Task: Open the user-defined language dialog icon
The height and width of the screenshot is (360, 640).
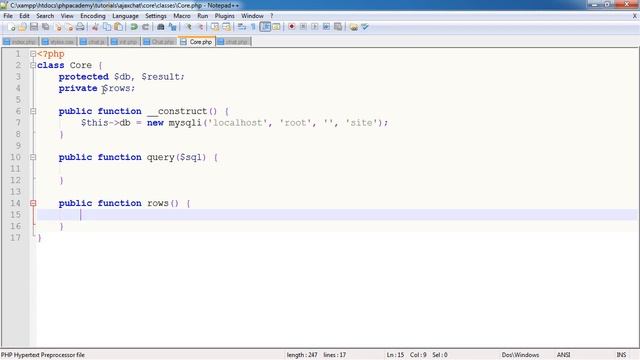Action: 276,27
